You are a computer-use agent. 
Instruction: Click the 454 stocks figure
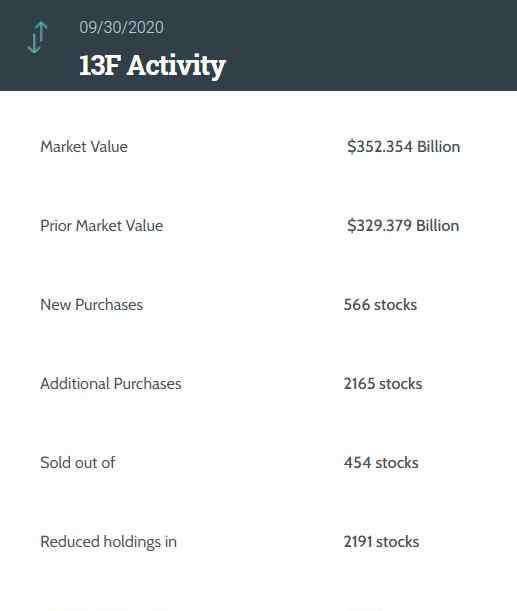[x=381, y=463]
